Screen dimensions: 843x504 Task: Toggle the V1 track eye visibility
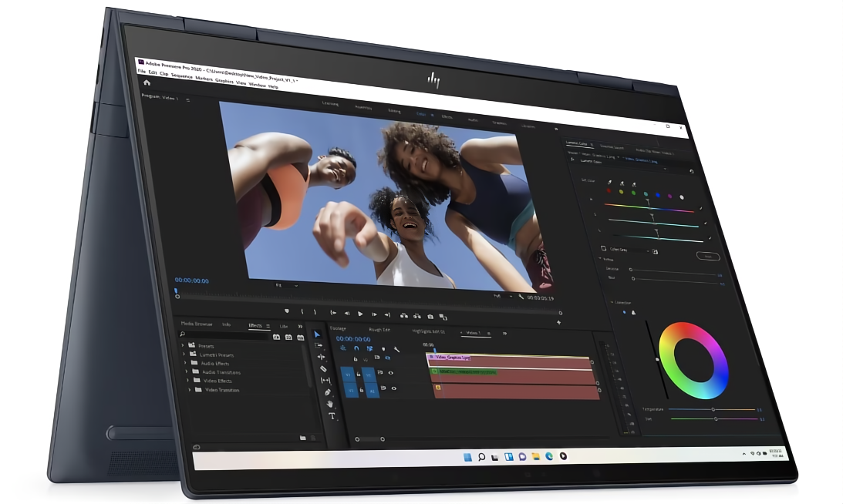tap(391, 373)
